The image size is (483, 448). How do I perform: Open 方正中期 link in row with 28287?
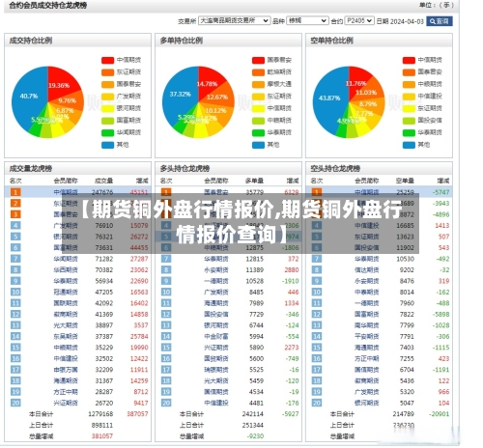66,392
